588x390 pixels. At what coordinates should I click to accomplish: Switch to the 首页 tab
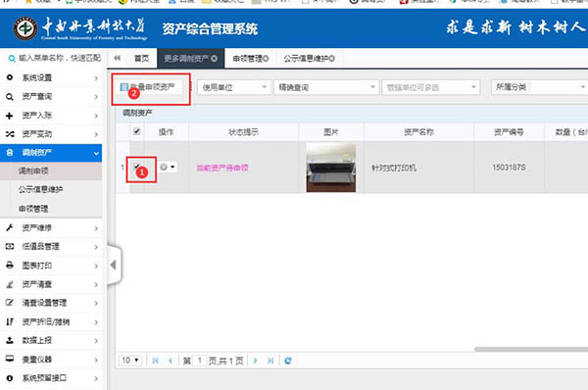pyautogui.click(x=141, y=59)
